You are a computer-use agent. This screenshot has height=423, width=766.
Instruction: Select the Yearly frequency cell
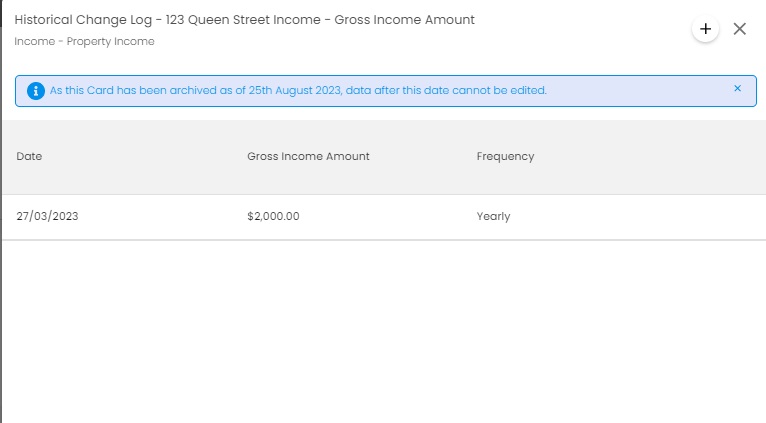(493, 216)
